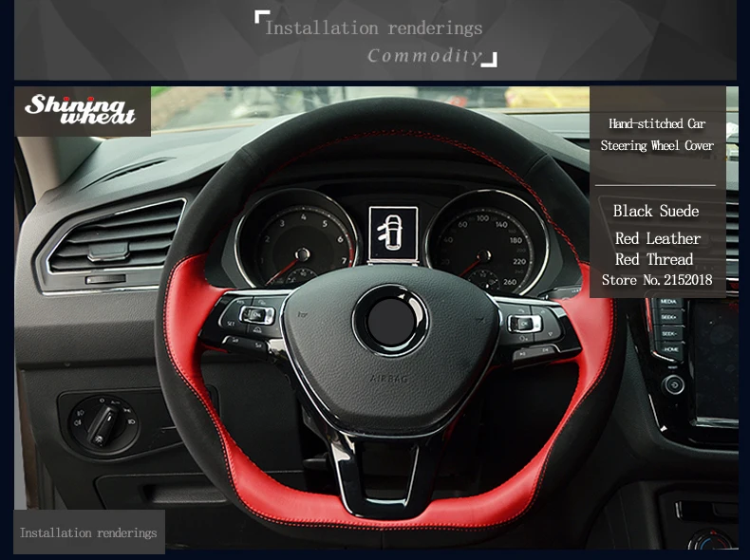
Task: Click the MEDIA button beside the infotainment screen
Action: 667,302
